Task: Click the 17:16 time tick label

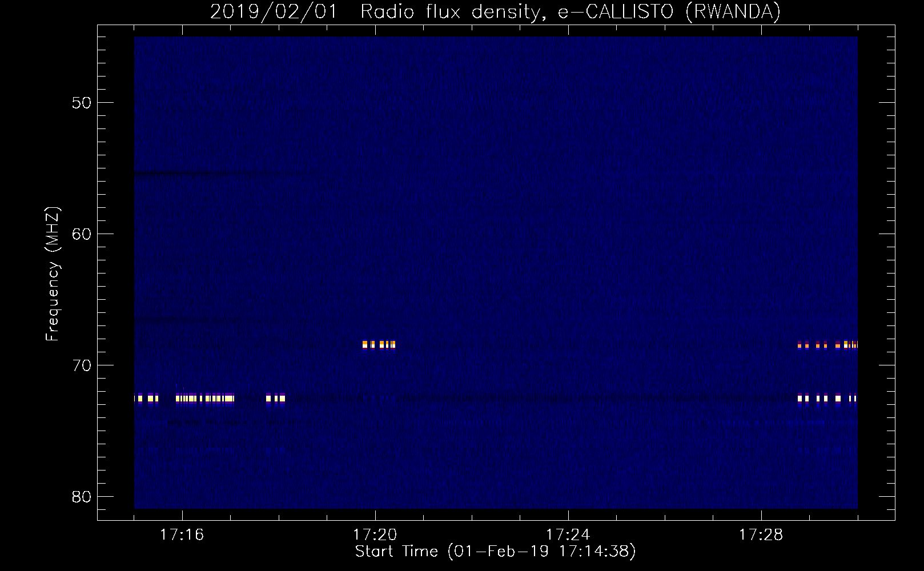Action: (182, 535)
